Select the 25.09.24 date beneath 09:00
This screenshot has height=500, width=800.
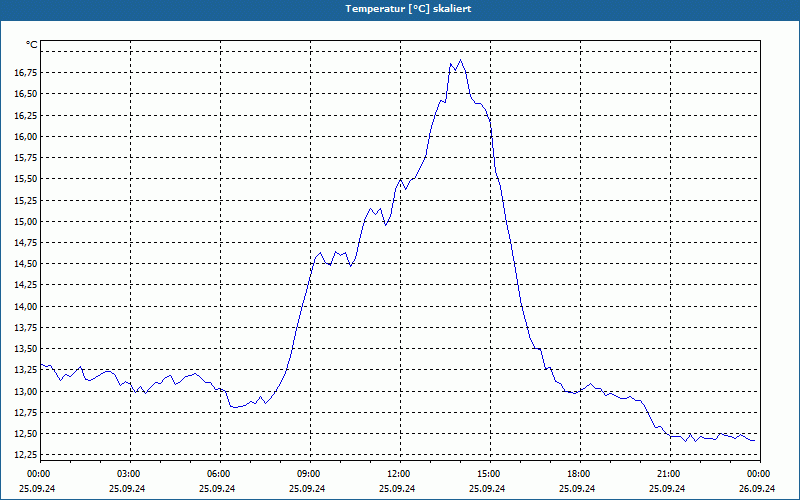click(307, 488)
